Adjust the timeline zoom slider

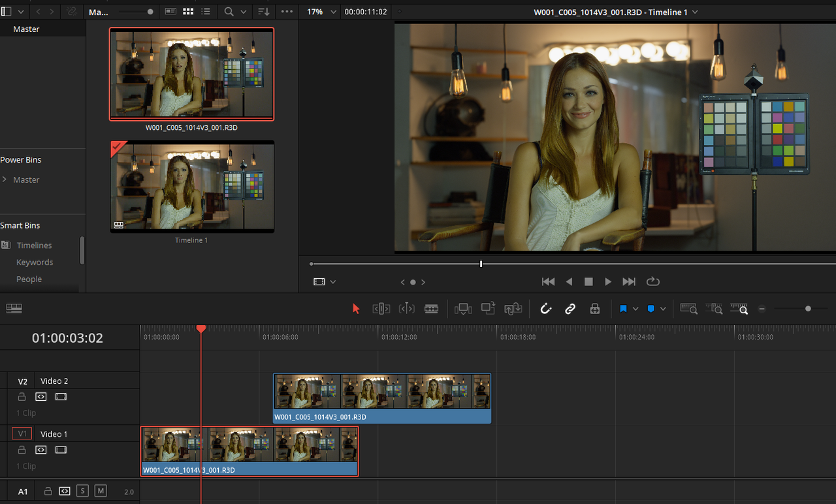pyautogui.click(x=808, y=309)
